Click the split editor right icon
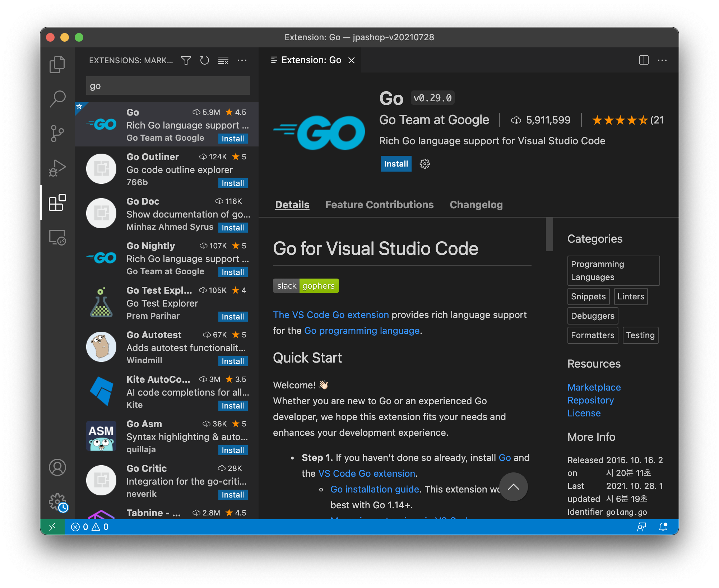719x588 pixels. click(644, 60)
